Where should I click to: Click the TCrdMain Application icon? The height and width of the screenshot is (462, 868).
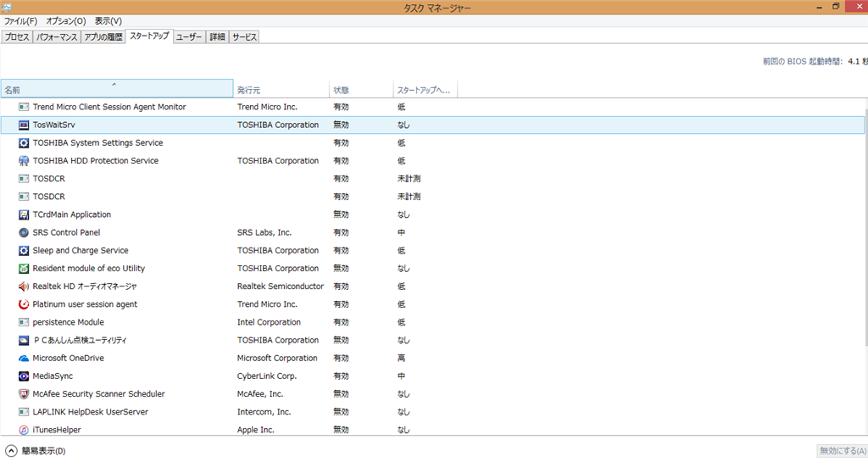click(23, 214)
